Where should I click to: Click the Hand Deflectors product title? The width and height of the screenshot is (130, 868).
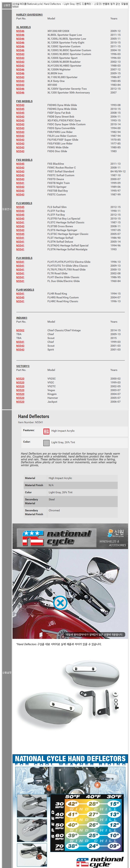pos(34,416)
